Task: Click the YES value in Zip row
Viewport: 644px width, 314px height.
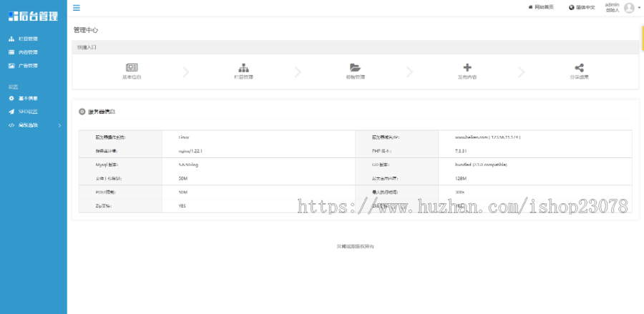Action: 182,206
